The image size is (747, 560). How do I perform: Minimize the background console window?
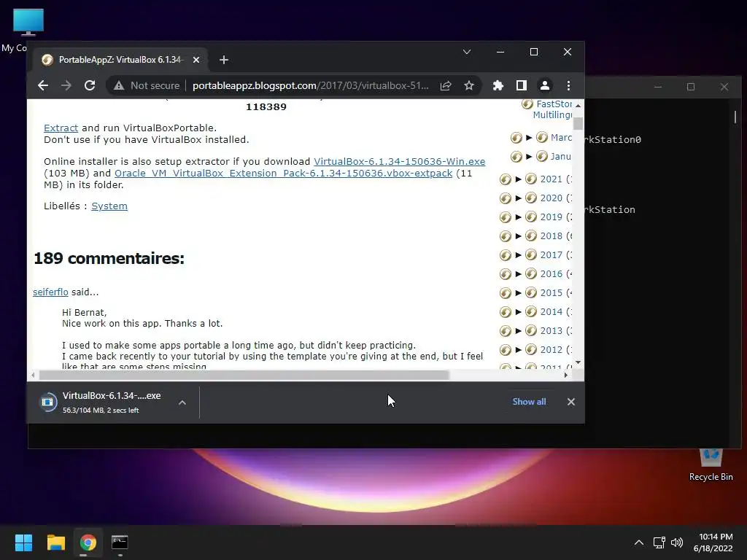click(x=658, y=87)
